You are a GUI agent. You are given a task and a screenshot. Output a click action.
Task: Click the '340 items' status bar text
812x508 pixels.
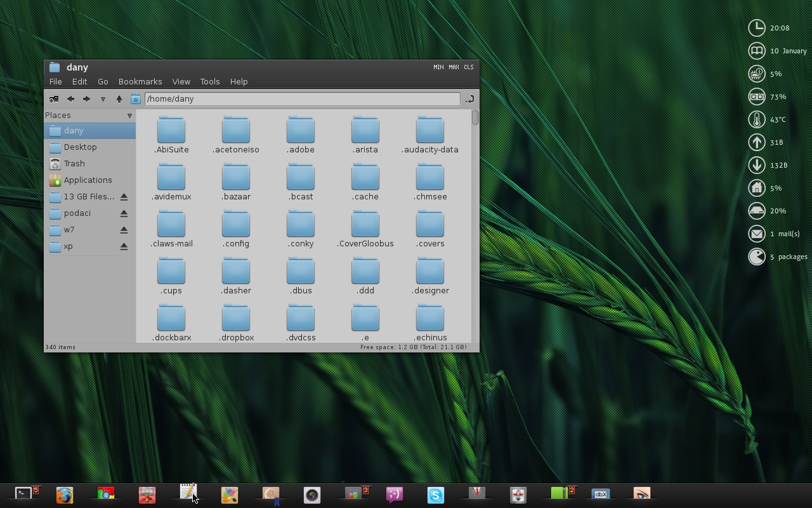pyautogui.click(x=60, y=347)
